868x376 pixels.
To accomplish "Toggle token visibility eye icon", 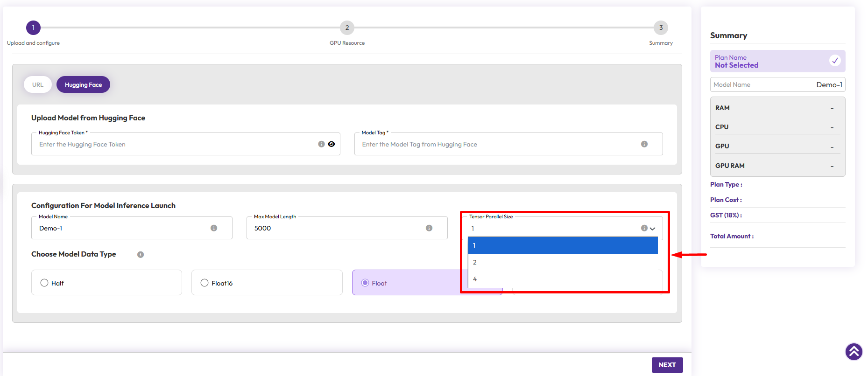I will click(332, 144).
